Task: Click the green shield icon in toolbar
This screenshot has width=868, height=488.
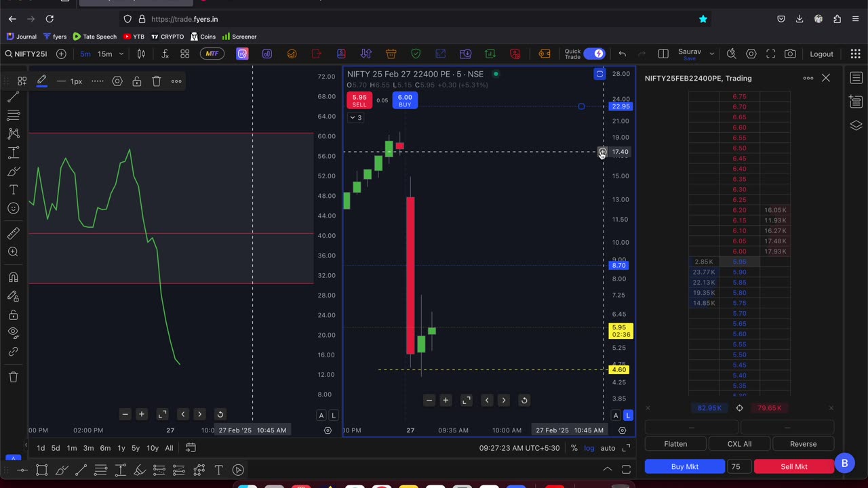Action: [x=416, y=54]
